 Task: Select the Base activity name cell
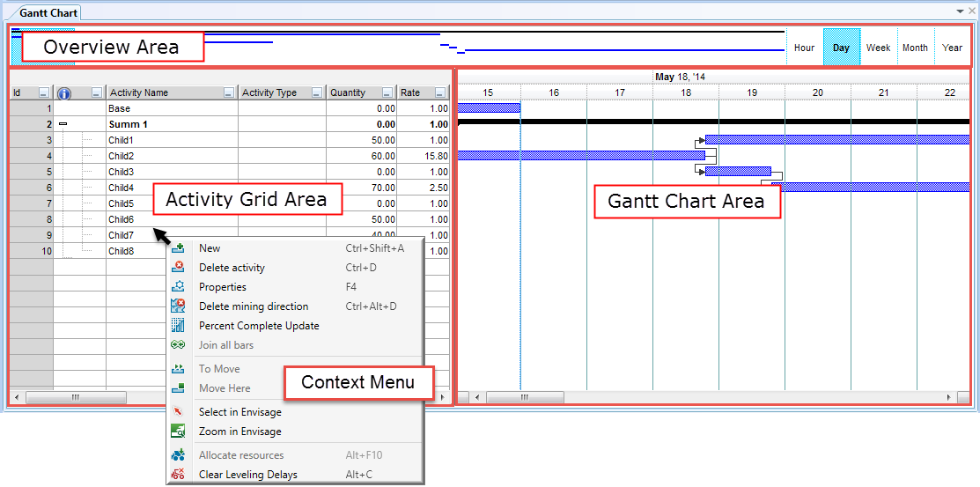pos(172,108)
